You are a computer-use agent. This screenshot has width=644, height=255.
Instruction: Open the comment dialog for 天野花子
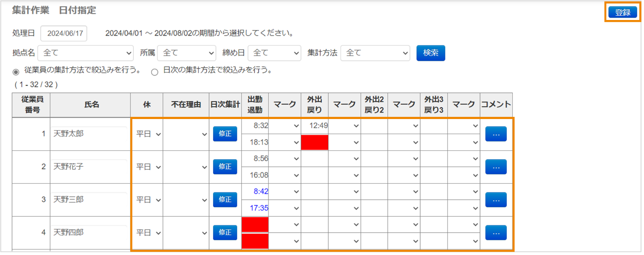pyautogui.click(x=495, y=167)
